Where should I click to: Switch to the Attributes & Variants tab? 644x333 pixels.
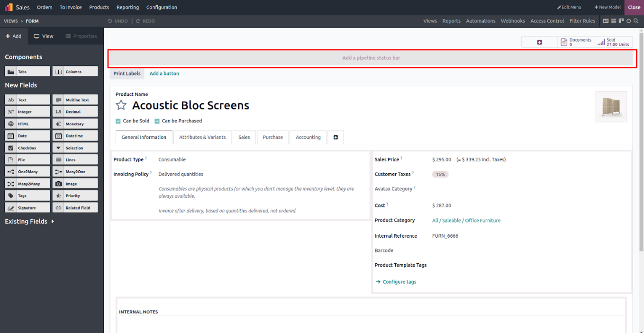[x=202, y=137]
